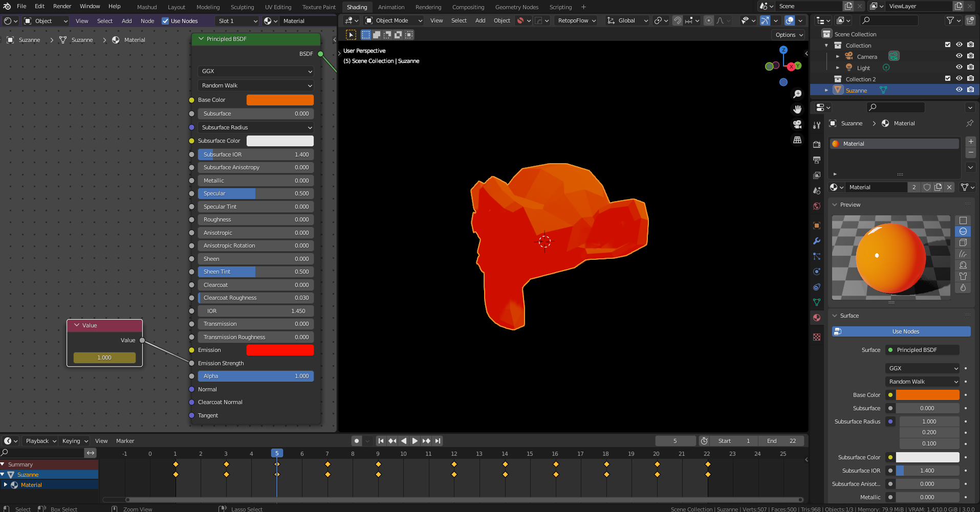Jump to the last frame
Screen dimensions: 980x512
(438, 441)
